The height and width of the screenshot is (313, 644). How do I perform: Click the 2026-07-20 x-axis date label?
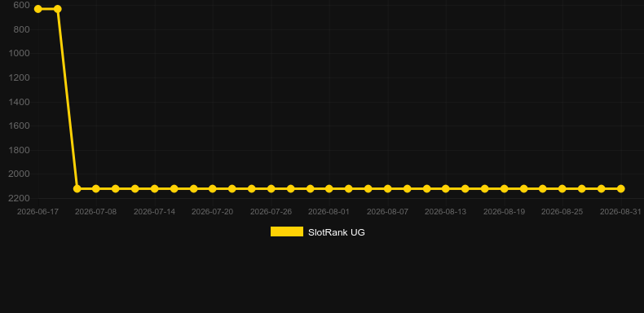point(212,212)
